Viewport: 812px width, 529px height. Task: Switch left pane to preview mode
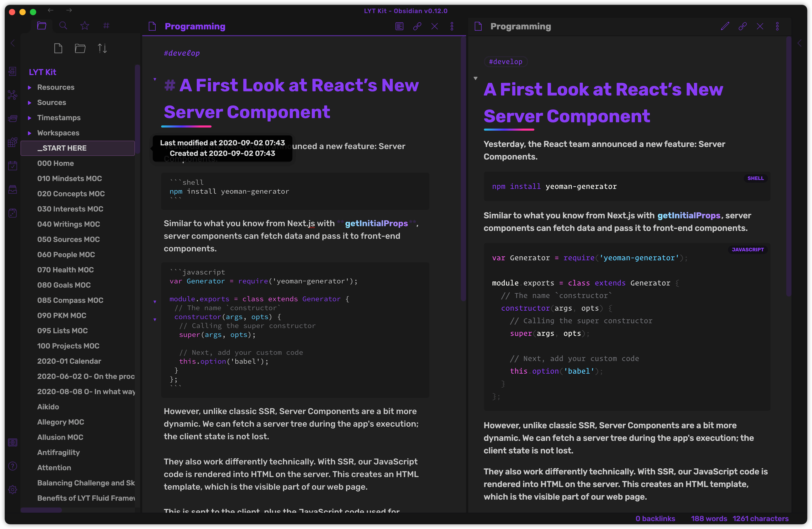[x=399, y=26]
